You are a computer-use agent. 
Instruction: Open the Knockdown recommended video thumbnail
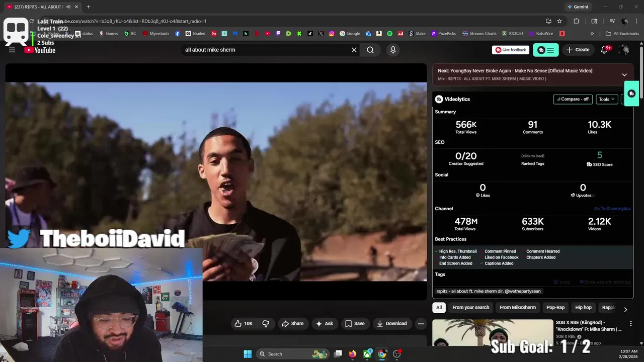[493, 332]
